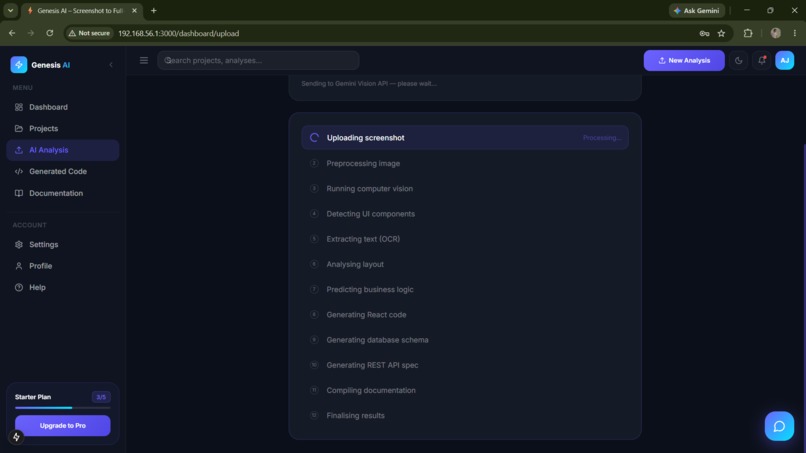Open the Projects menu item
The width and height of the screenshot is (806, 453).
point(63,129)
